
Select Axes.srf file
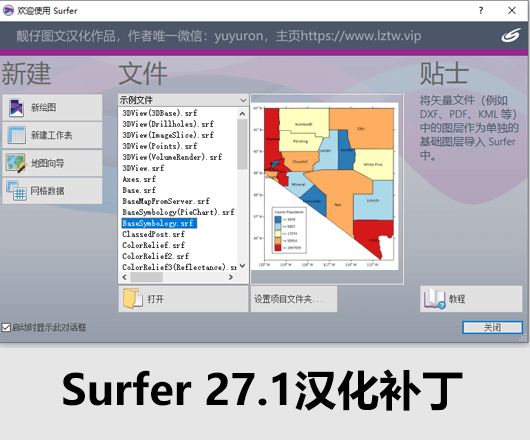click(139, 179)
